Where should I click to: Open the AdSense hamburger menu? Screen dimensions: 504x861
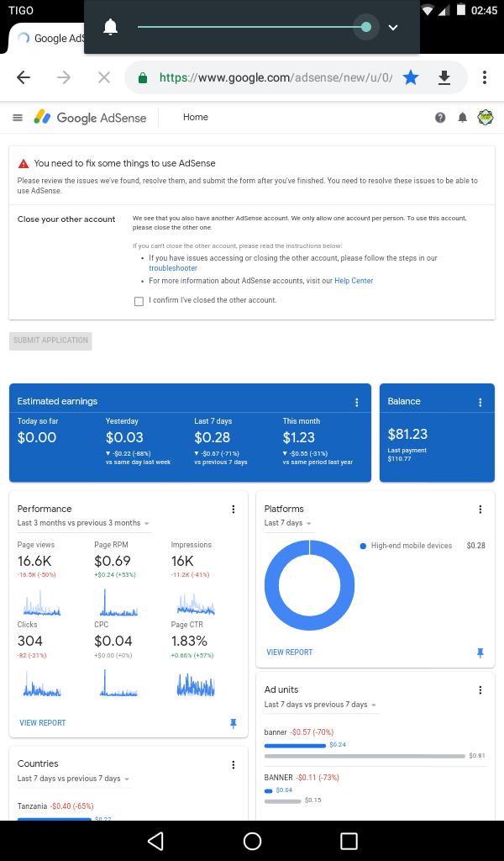pyautogui.click(x=18, y=118)
